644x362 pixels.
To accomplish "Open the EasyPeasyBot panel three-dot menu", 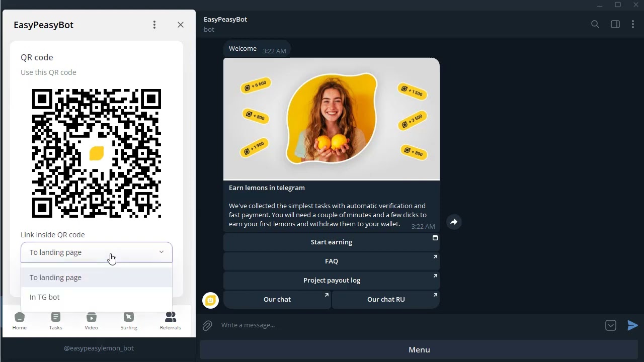I will tap(154, 25).
